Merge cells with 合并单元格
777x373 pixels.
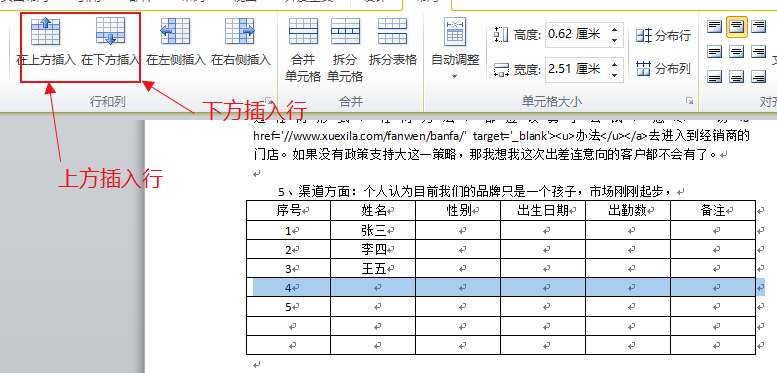(303, 50)
